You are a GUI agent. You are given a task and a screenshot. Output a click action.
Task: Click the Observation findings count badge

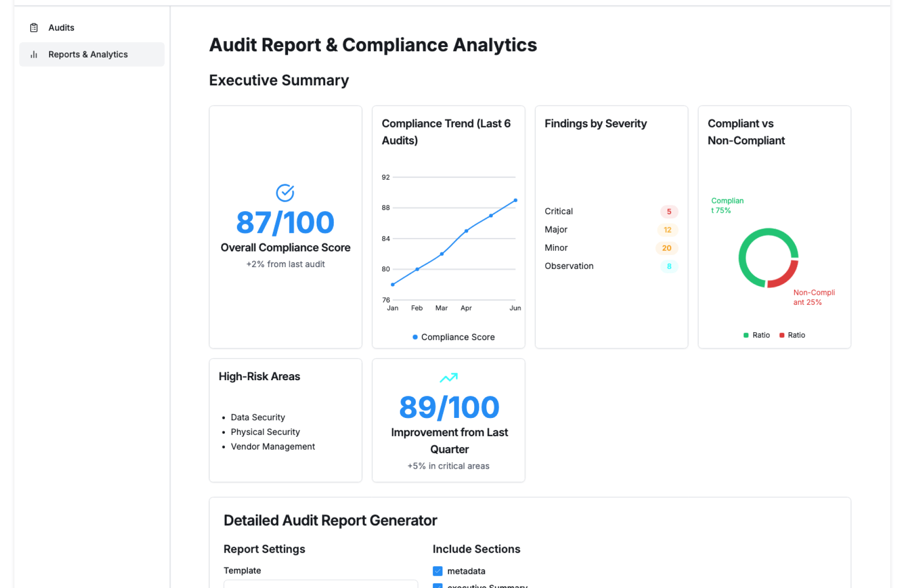668,266
